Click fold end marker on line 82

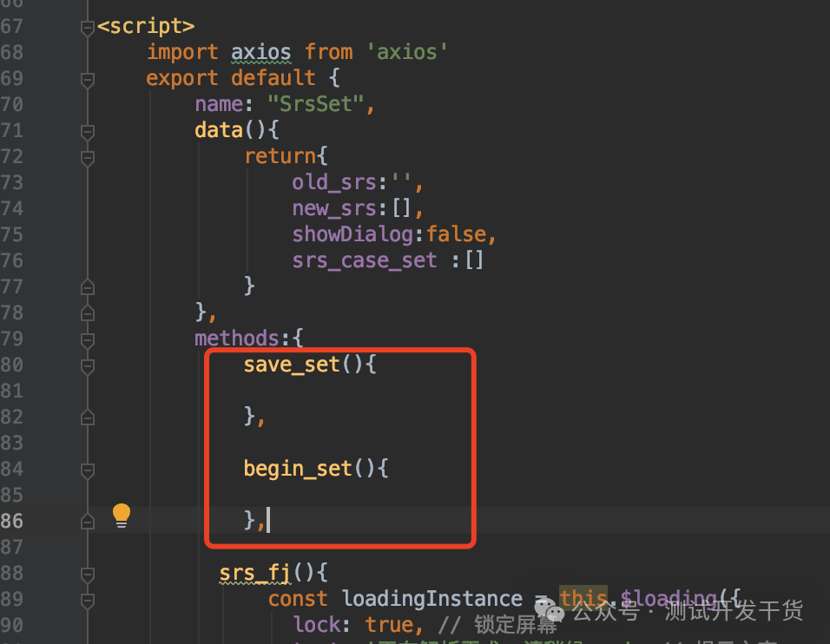(x=88, y=417)
